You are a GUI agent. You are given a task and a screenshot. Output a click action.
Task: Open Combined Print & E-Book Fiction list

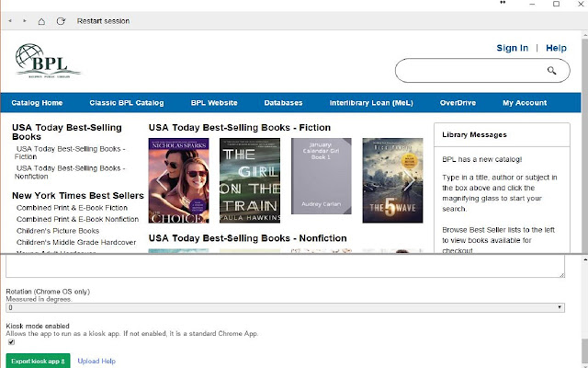72,208
